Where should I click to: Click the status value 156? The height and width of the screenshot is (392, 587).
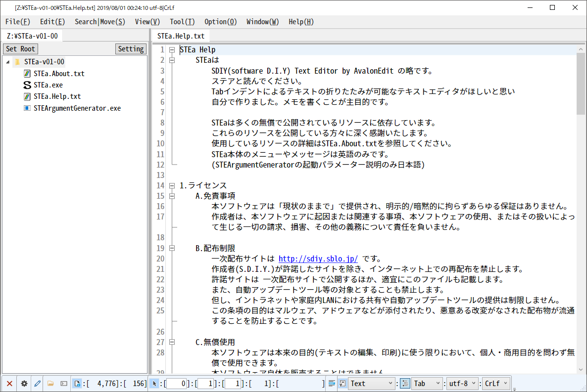(140, 384)
